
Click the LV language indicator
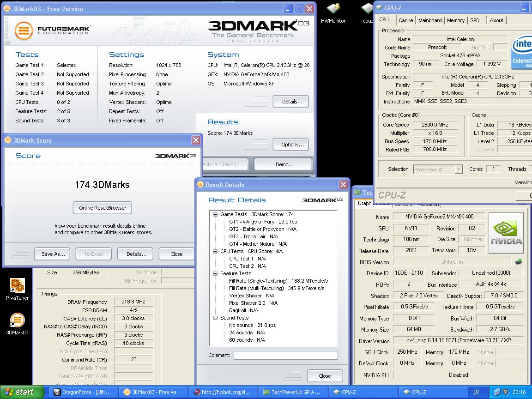coord(476,392)
